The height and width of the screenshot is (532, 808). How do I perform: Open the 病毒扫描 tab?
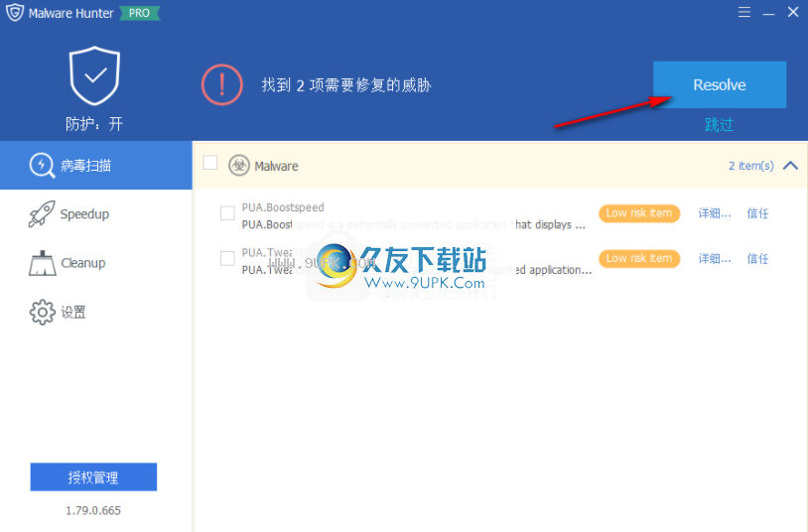[96, 166]
